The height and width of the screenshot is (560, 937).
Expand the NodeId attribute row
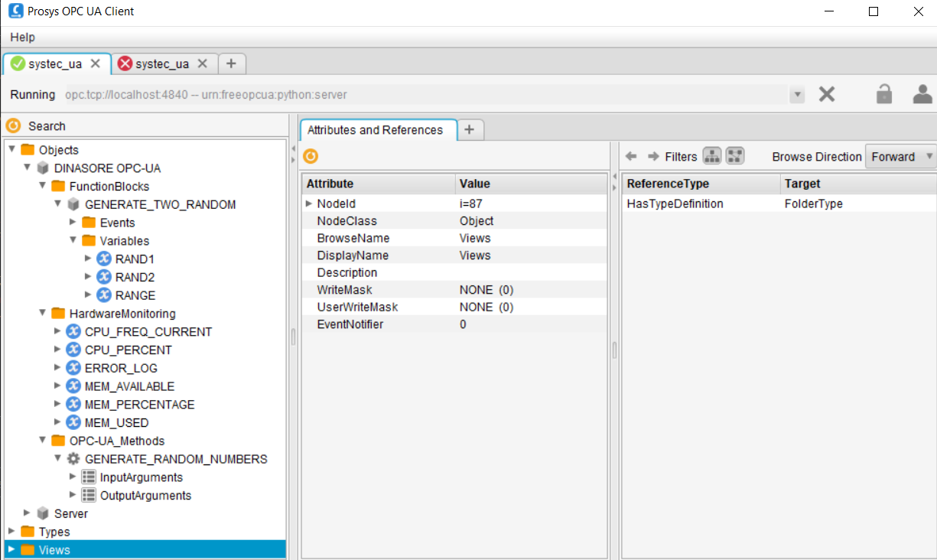pos(309,203)
